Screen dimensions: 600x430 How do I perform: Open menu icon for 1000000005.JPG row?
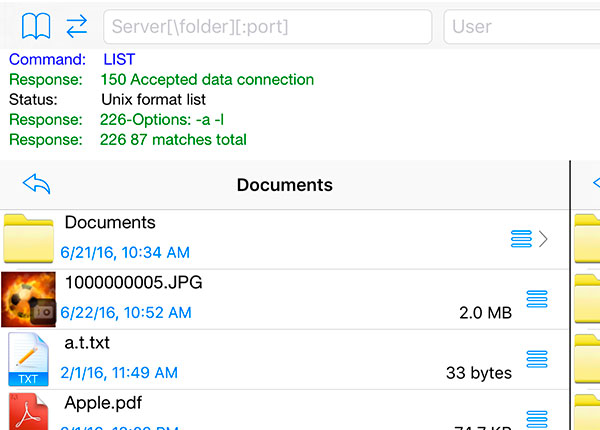537,298
